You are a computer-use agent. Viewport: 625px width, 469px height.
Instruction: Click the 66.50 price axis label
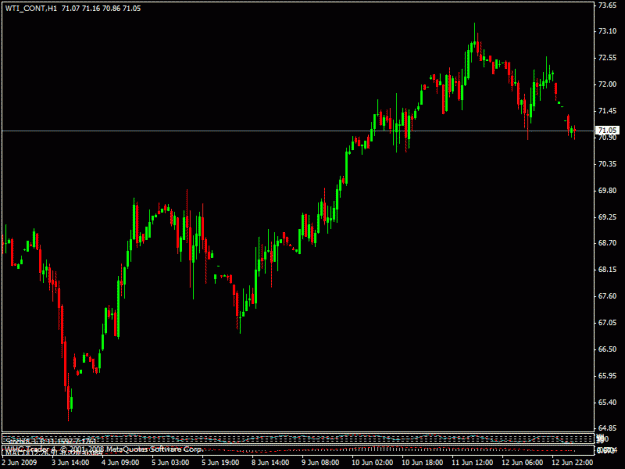point(607,349)
